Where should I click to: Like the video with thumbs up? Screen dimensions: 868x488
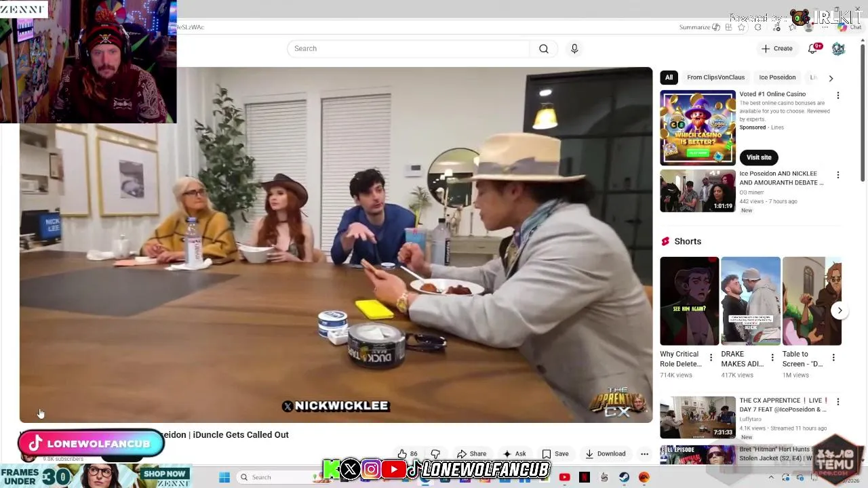pos(408,454)
